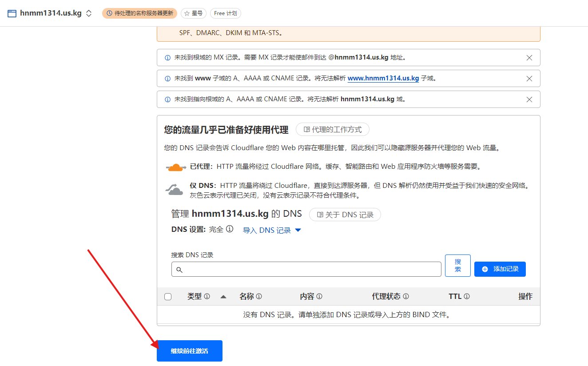The image size is (588, 366).
Task: Click the Free 计划 plan badge
Action: coord(225,13)
